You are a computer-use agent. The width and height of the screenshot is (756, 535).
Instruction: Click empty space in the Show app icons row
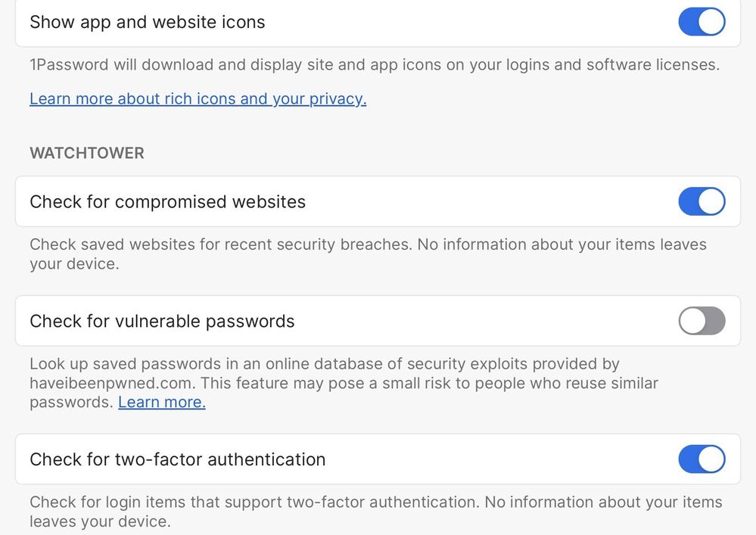pyautogui.click(x=469, y=22)
